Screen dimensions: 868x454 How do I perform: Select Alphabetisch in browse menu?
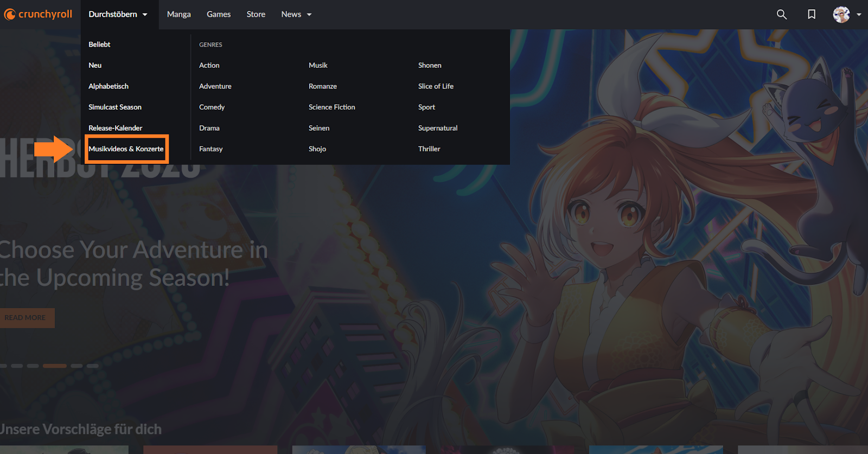tap(108, 86)
